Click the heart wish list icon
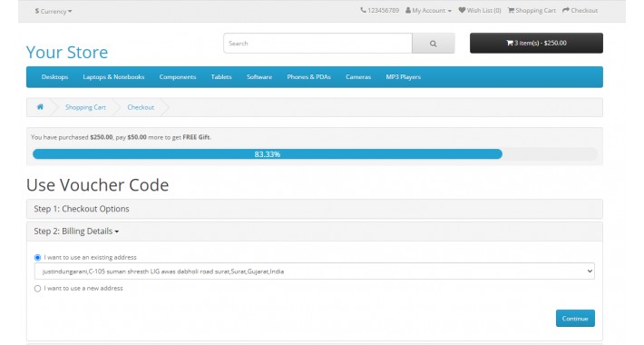 point(462,10)
